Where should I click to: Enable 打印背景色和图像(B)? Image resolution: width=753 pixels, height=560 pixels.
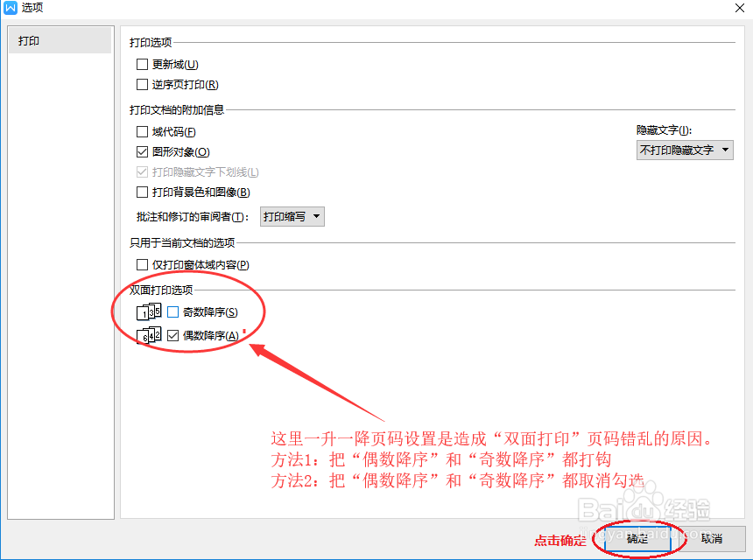tap(142, 192)
